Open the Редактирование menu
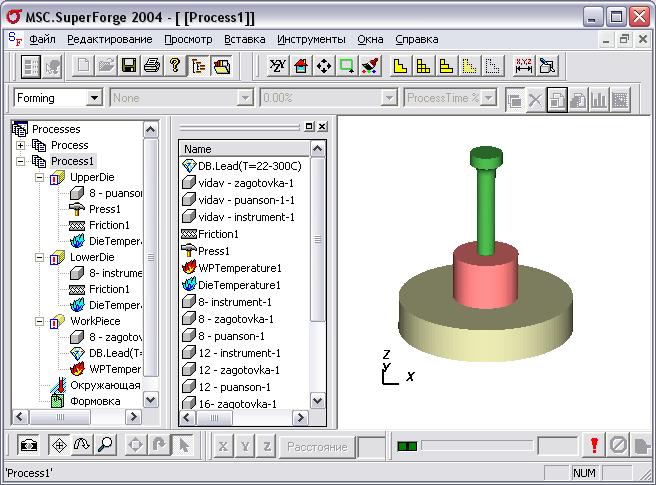Image resolution: width=656 pixels, height=485 pixels. click(110, 39)
